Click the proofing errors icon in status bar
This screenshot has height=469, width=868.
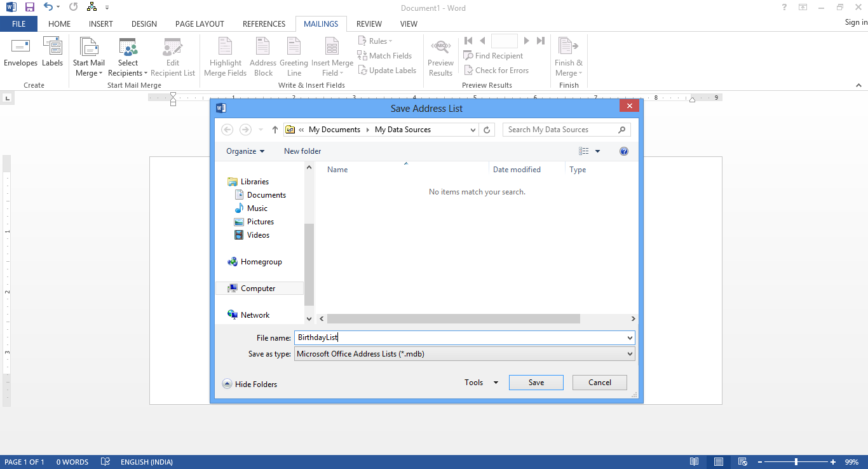tap(105, 462)
